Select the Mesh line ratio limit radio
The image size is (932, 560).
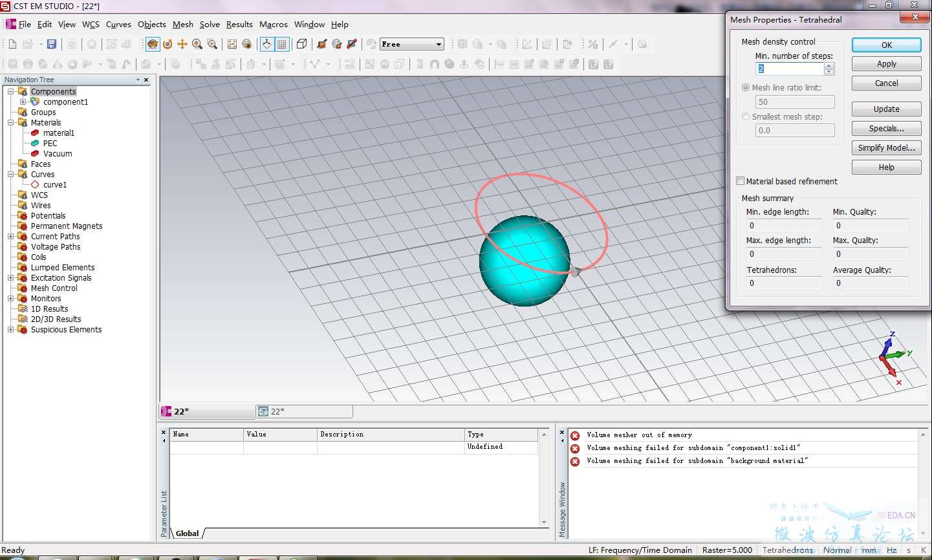(746, 87)
